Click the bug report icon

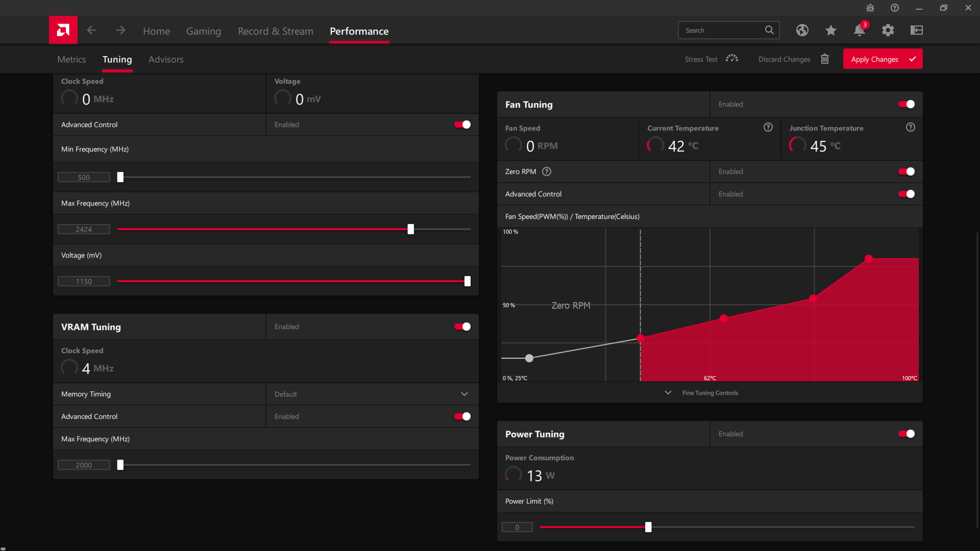870,8
